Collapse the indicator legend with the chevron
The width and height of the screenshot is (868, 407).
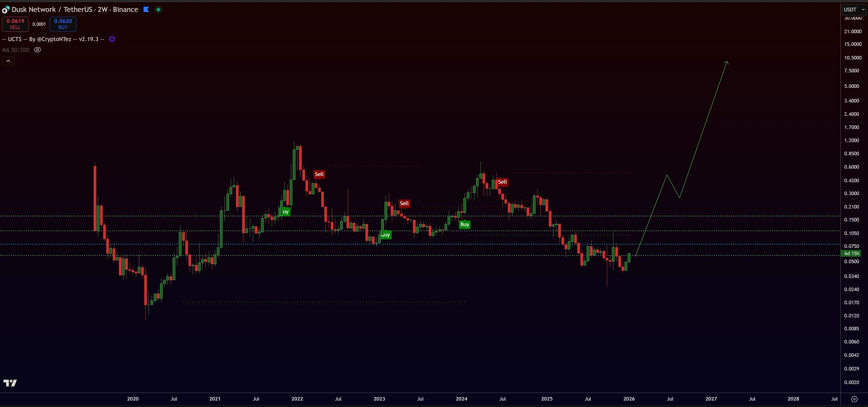coord(8,61)
